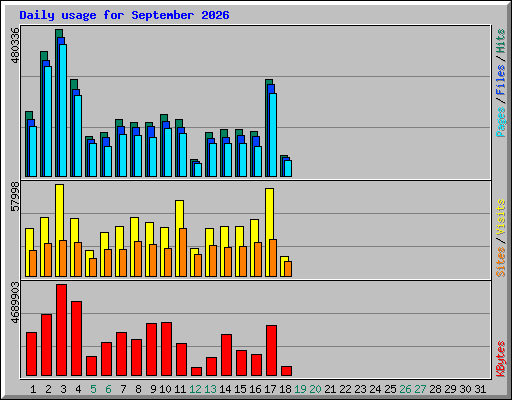This screenshot has width=512, height=400.
Task: Click day label 2 on the x-axis
Action: pyautogui.click(x=48, y=389)
